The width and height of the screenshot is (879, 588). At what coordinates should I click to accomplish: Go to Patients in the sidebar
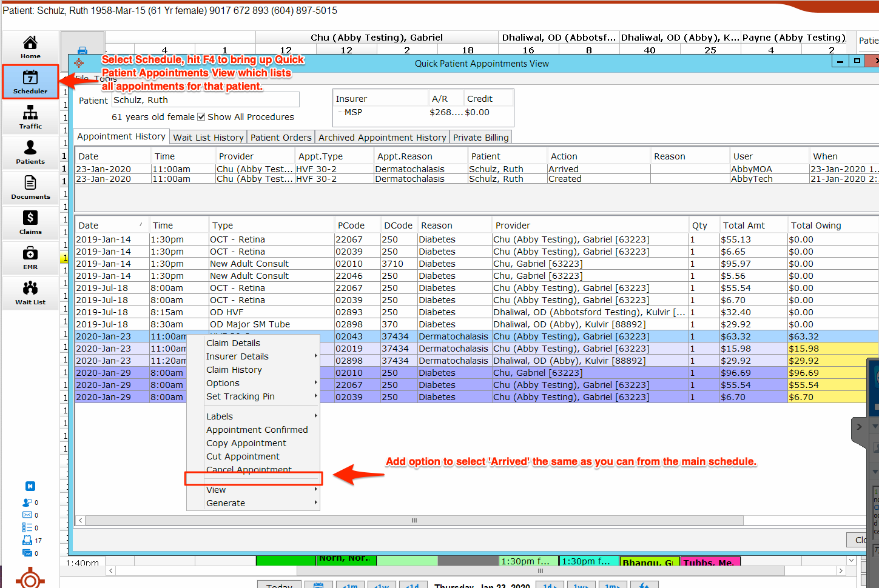click(x=30, y=153)
